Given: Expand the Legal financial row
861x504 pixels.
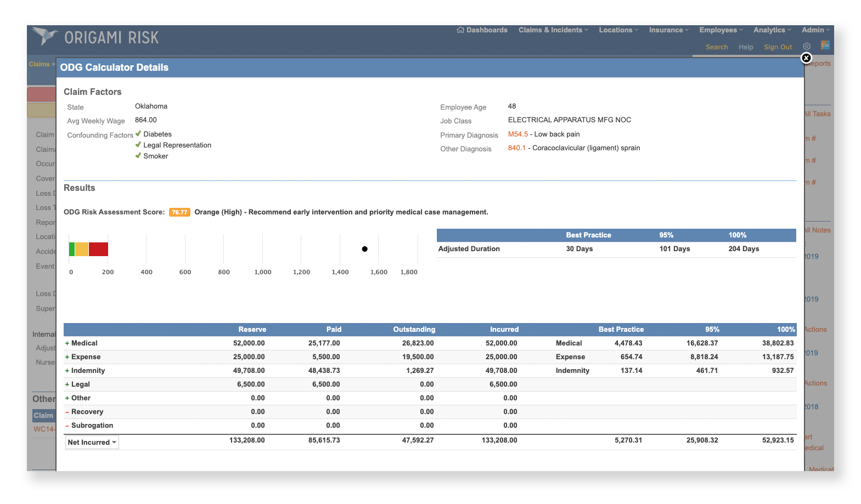Looking at the screenshot, I should pyautogui.click(x=67, y=384).
